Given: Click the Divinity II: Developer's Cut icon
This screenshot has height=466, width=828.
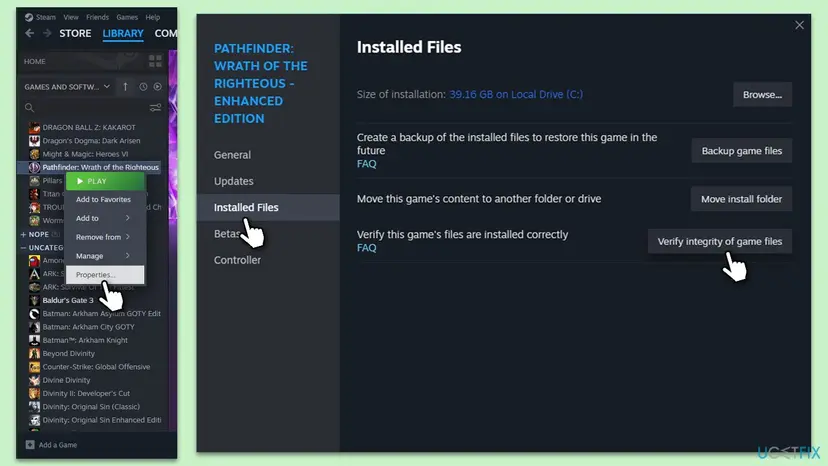Looking at the screenshot, I should point(34,393).
